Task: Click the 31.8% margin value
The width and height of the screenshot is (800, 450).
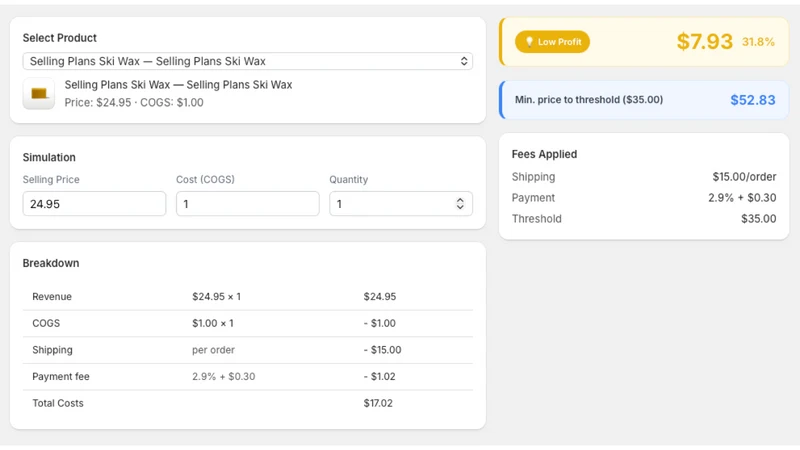Action: point(758,42)
